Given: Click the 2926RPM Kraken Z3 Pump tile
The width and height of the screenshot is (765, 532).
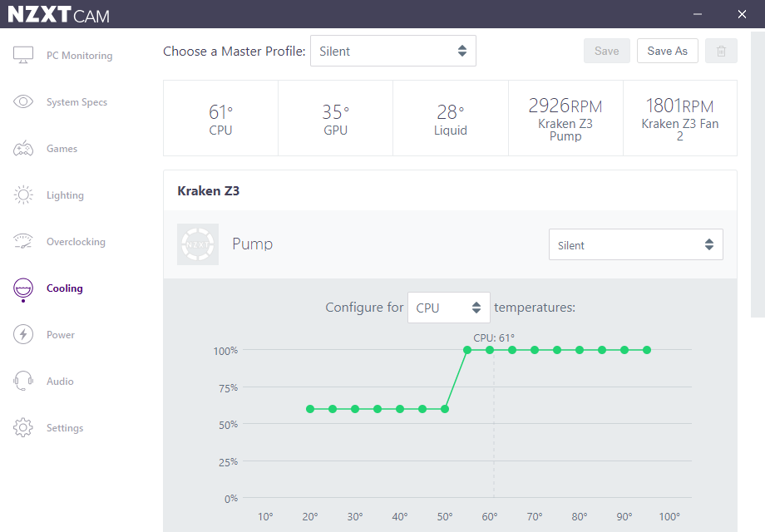Looking at the screenshot, I should (565, 119).
